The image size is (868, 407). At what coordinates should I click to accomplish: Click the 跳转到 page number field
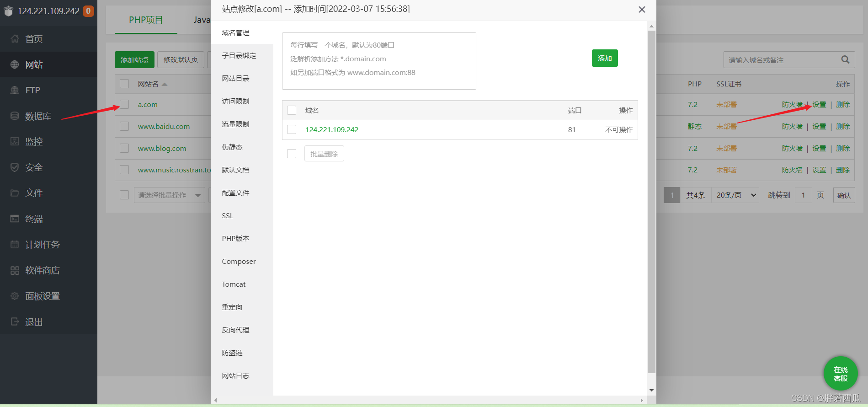[x=803, y=195]
